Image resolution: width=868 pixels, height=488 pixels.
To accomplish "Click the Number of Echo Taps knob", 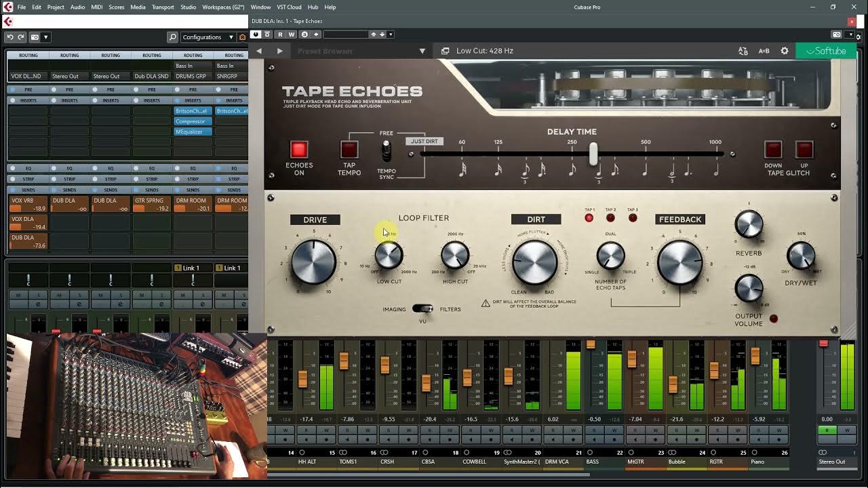I will [610, 256].
